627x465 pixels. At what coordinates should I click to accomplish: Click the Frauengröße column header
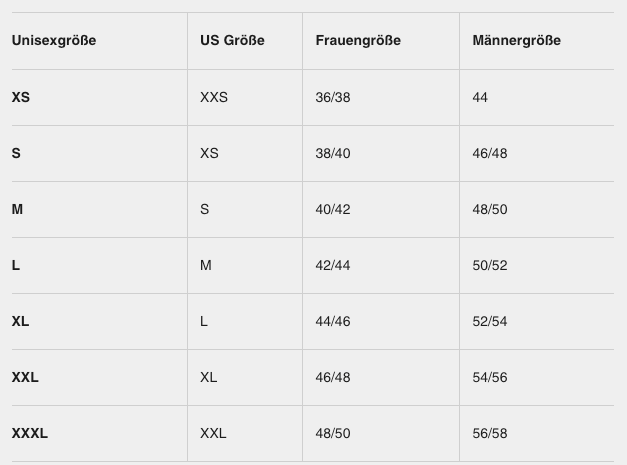pos(357,41)
